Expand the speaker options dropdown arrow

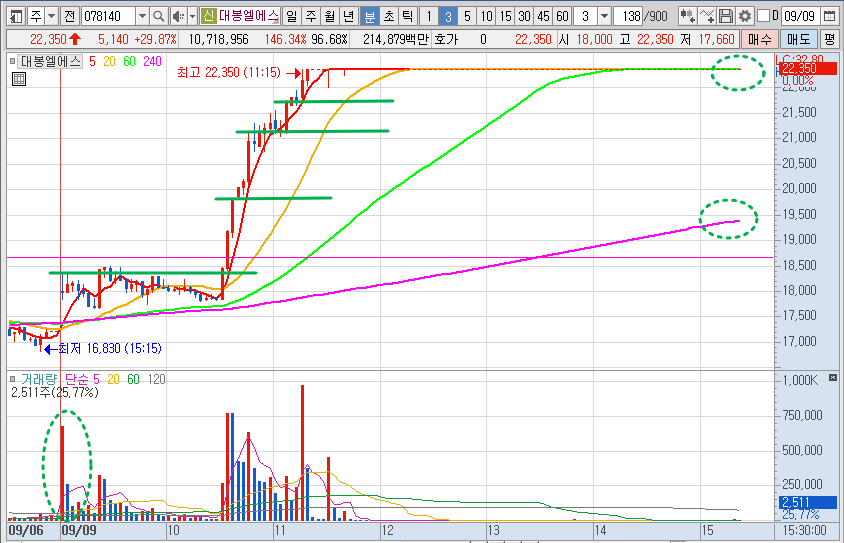(x=192, y=17)
